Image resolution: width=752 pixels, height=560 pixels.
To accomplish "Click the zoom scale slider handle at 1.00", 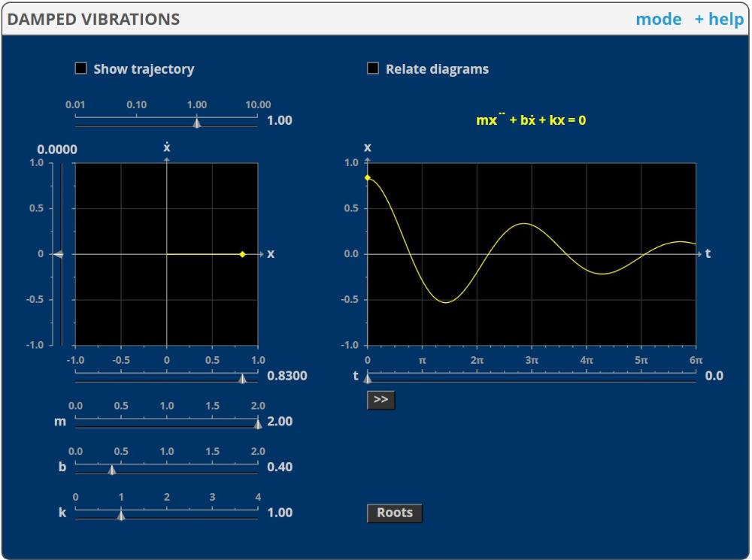I will (196, 123).
